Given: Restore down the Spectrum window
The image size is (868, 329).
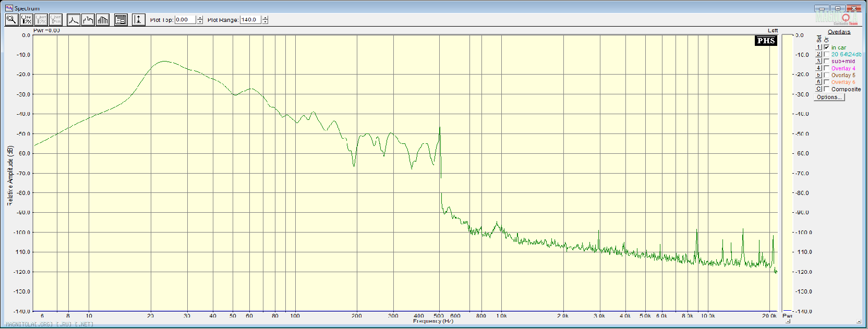Looking at the screenshot, I should click(838, 8).
